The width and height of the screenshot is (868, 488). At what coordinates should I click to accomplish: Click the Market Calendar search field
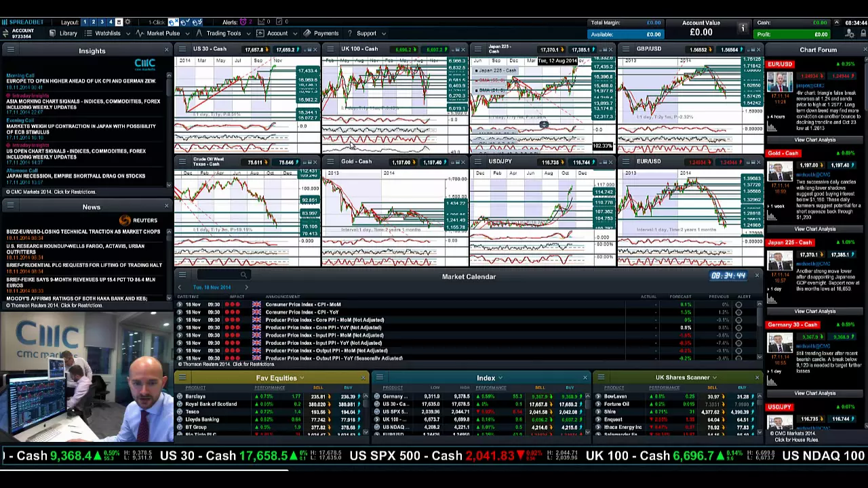coord(222,274)
